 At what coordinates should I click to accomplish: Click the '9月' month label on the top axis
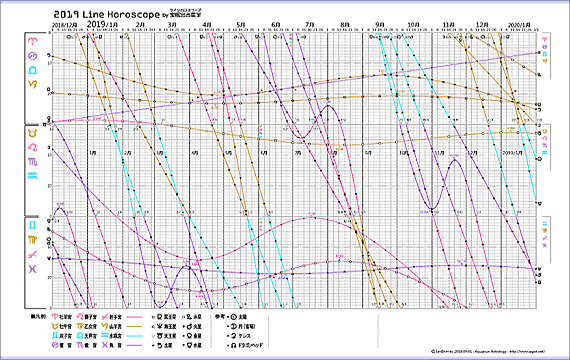(380, 24)
